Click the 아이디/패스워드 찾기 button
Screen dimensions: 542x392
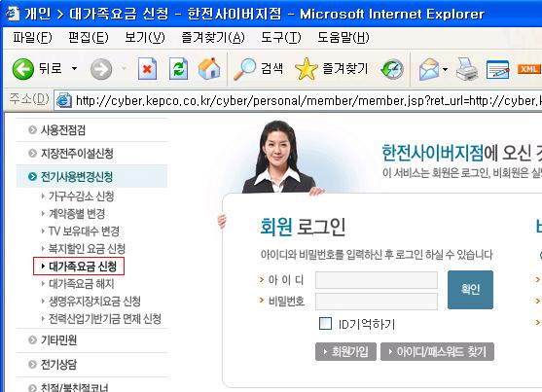(437, 351)
